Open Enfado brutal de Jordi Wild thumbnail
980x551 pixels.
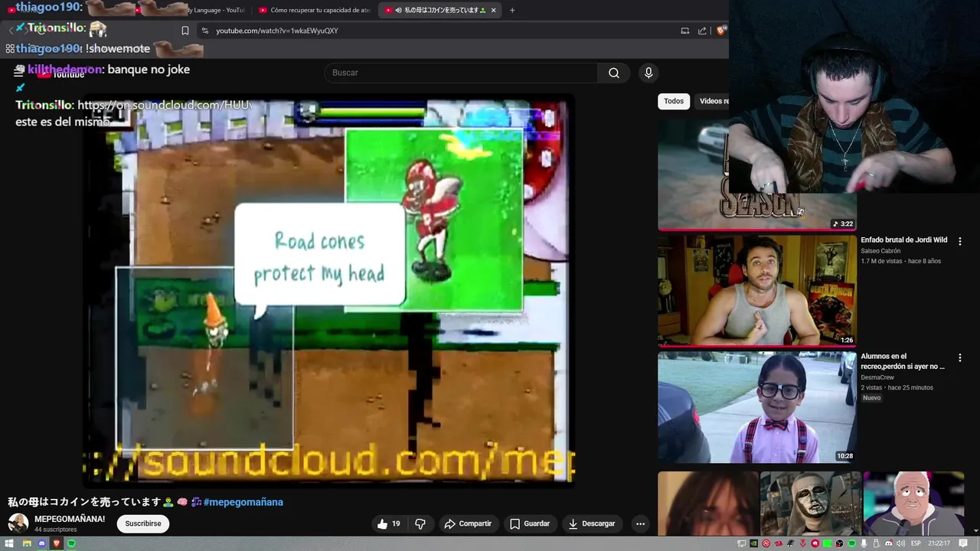pyautogui.click(x=756, y=290)
